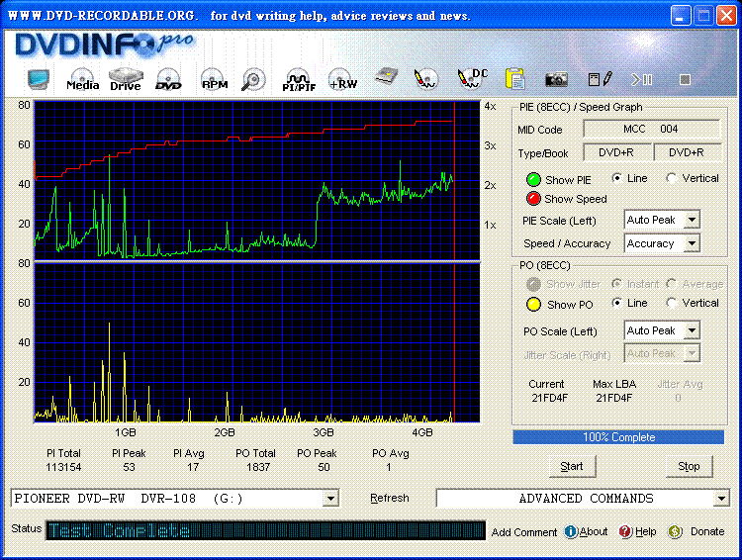Screen dimensions: 742x560
Task: Open the Media info tool
Action: click(82, 79)
